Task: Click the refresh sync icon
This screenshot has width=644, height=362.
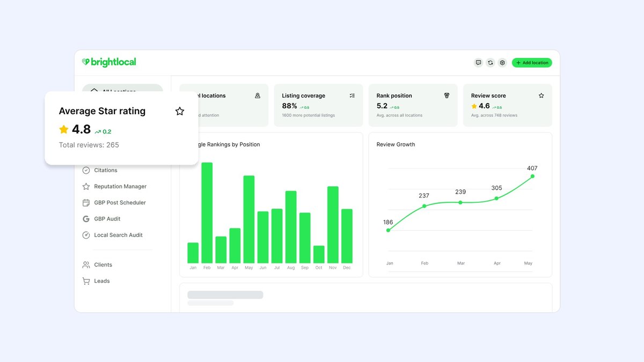Action: coord(491,63)
